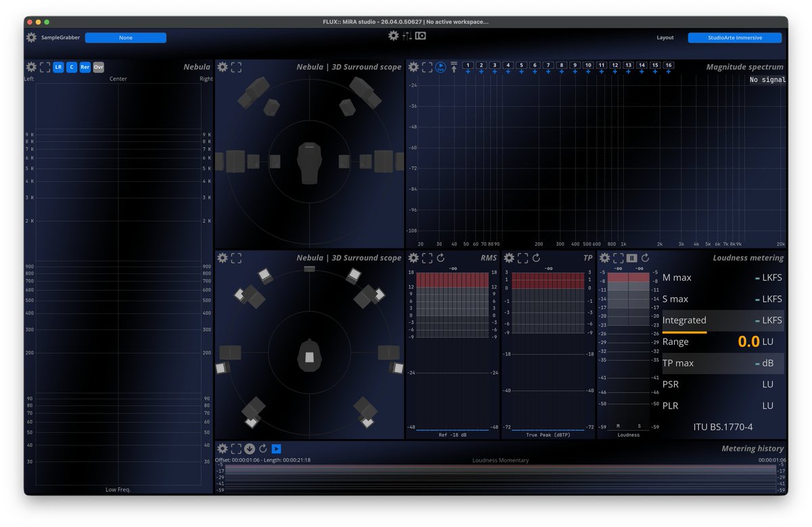This screenshot has width=812, height=527.
Task: Maximize the Magnitude spectrum panel
Action: [427, 67]
